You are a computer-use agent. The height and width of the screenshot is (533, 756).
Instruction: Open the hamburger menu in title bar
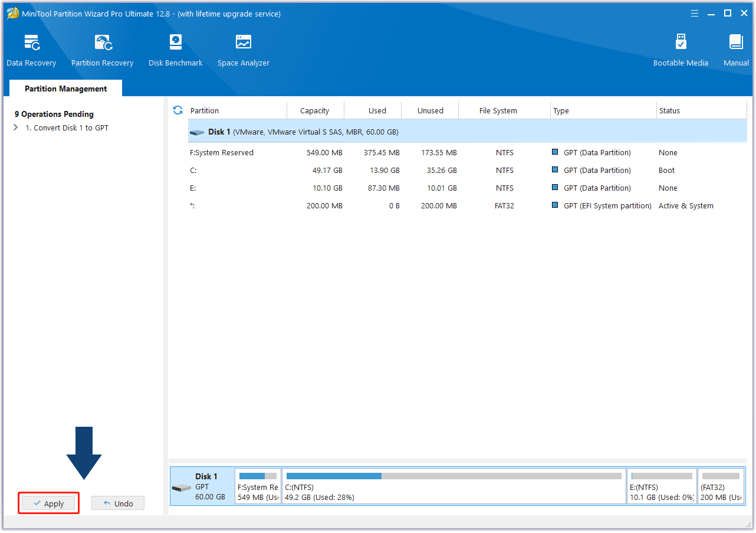point(695,13)
